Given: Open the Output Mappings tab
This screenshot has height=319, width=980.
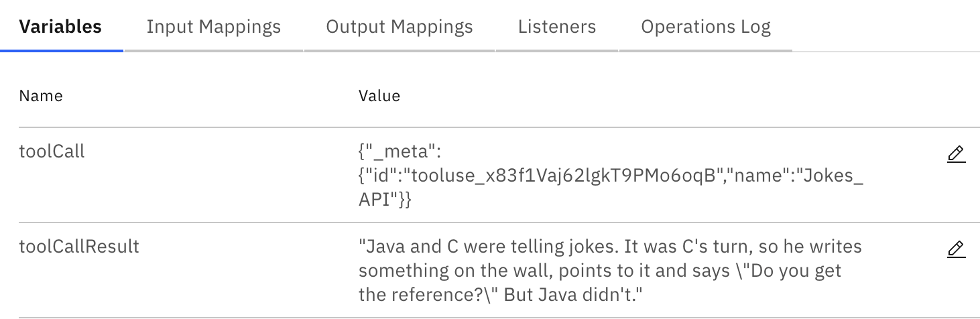Looking at the screenshot, I should [400, 27].
